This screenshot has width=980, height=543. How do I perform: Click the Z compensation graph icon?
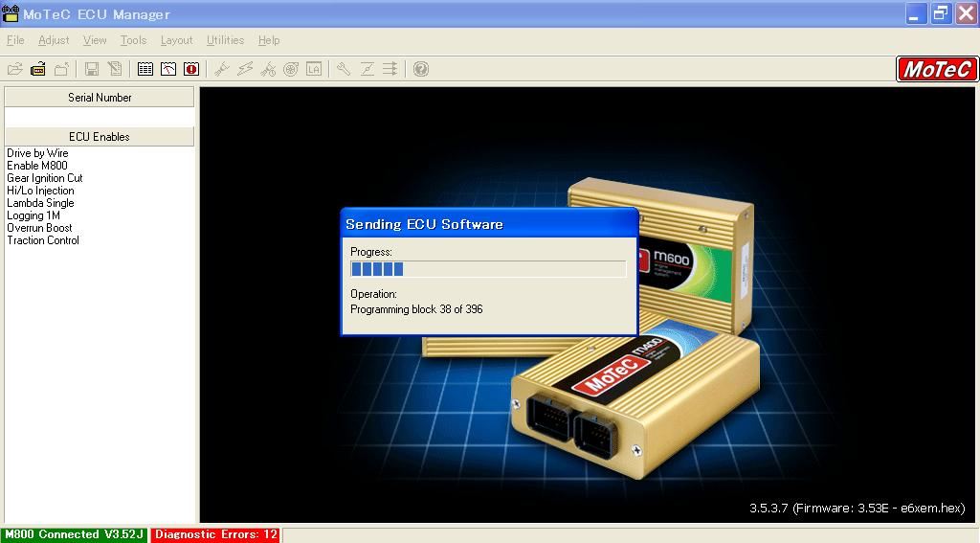click(367, 69)
